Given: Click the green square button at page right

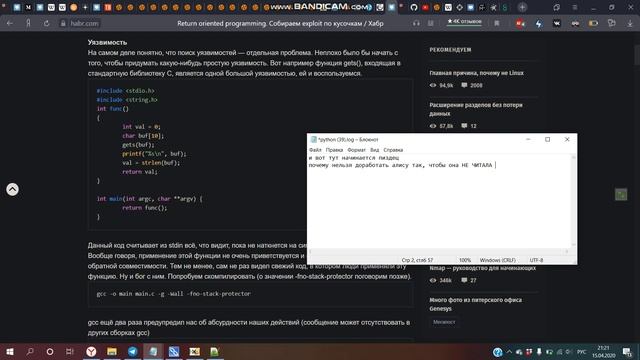Looking at the screenshot, I should (621, 194).
